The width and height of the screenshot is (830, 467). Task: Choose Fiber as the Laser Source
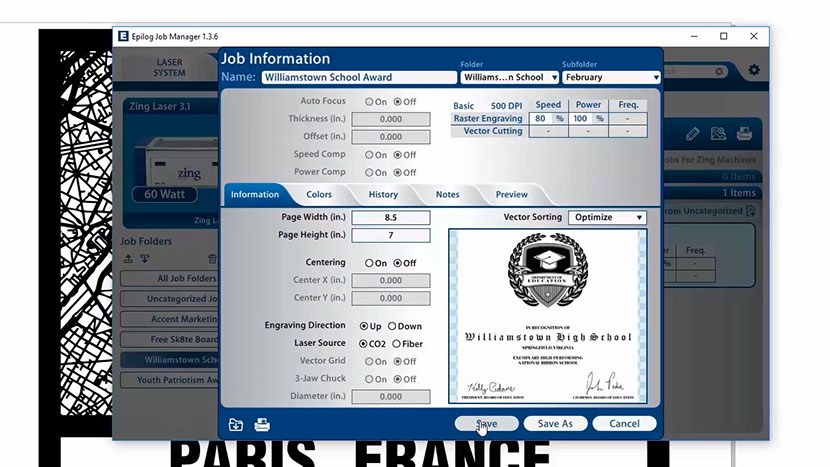coord(397,344)
